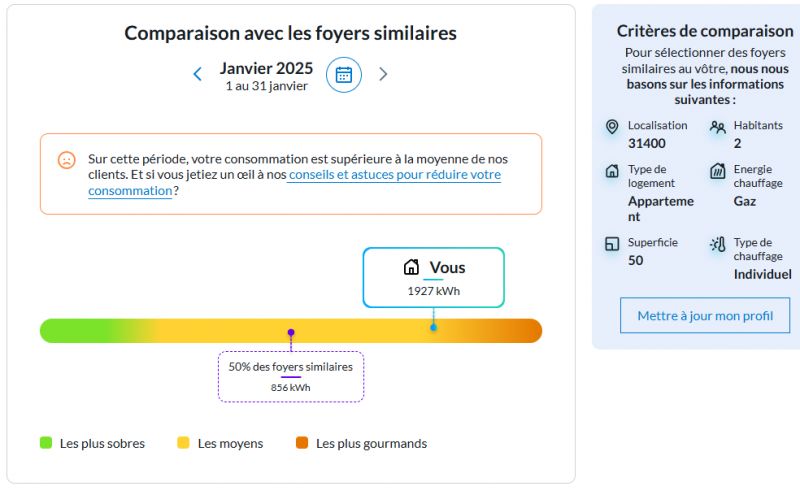Click the Vous 1927 kWh tooltip box
This screenshot has height=495, width=800.
tap(433, 277)
